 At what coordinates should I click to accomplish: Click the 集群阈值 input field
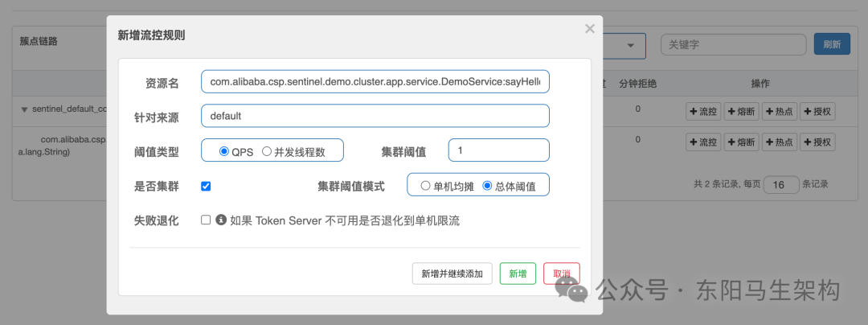point(499,150)
